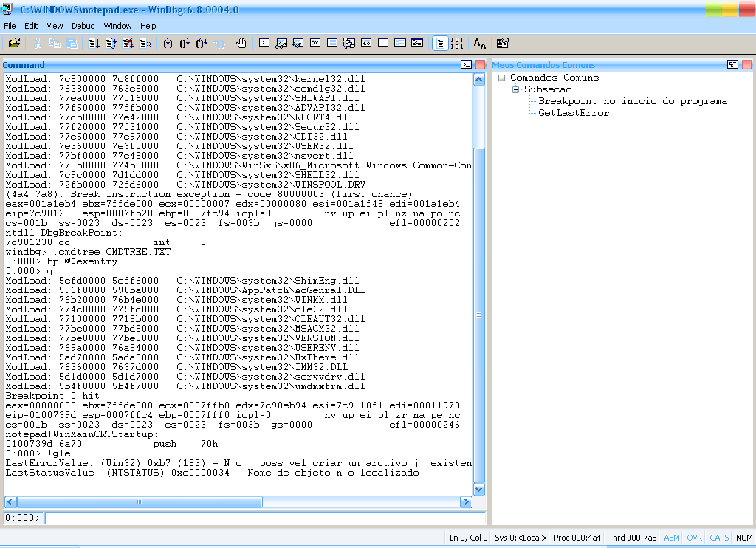
Task: Click the Open Source File folder icon
Action: [x=15, y=44]
